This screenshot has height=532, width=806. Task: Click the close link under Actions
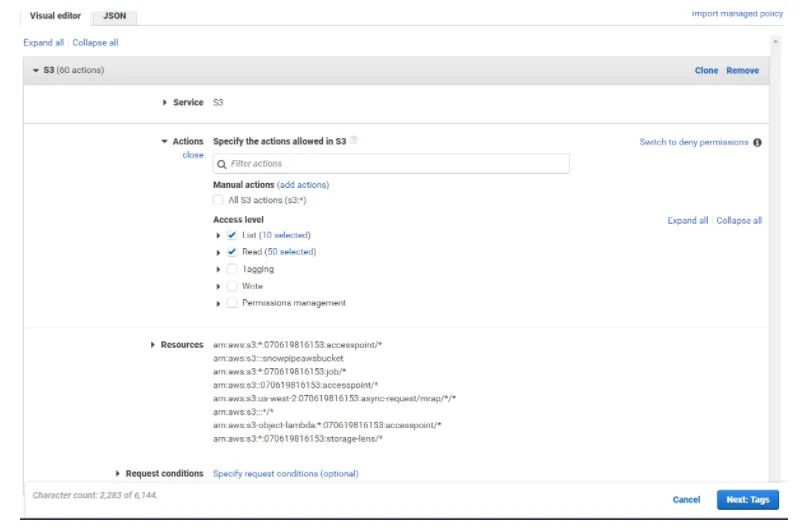tap(193, 155)
